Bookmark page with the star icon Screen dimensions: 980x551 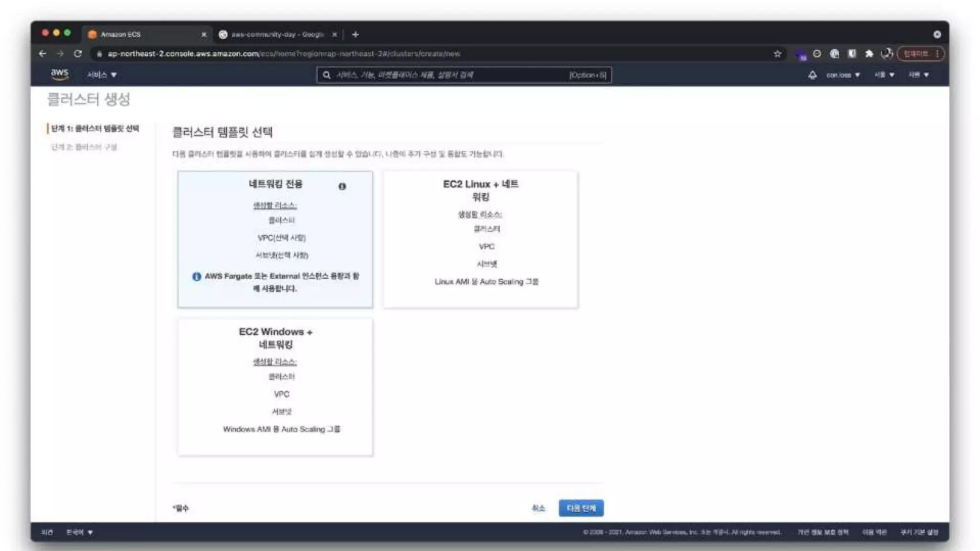pyautogui.click(x=778, y=54)
